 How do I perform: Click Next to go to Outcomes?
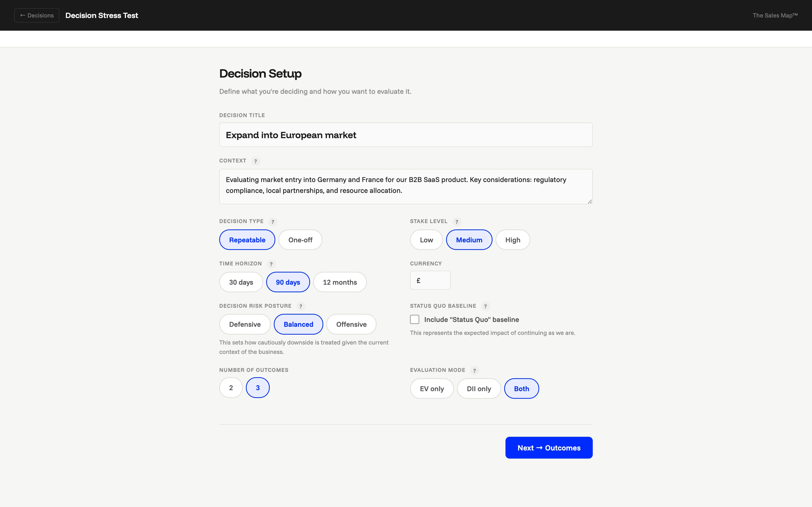coord(549,447)
